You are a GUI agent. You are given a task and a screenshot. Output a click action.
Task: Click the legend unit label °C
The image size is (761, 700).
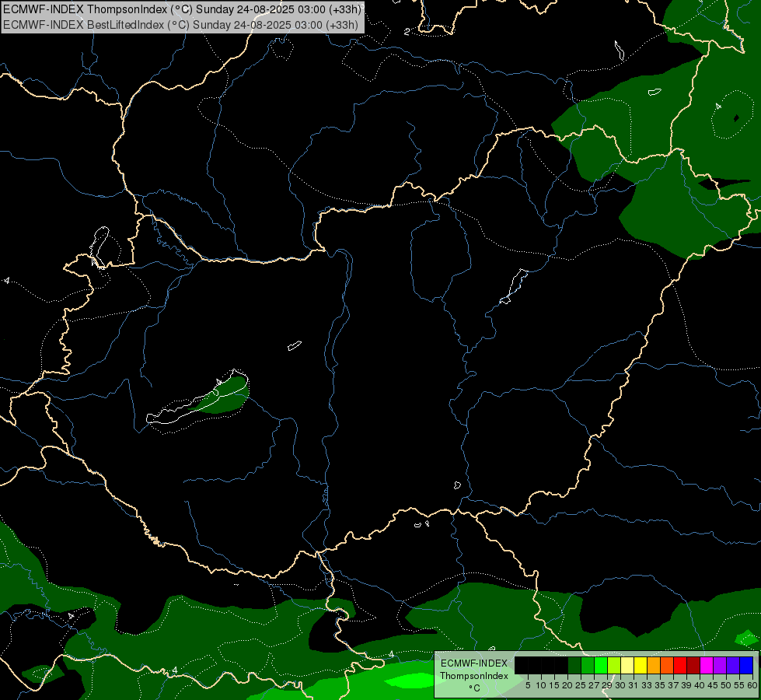tap(474, 688)
